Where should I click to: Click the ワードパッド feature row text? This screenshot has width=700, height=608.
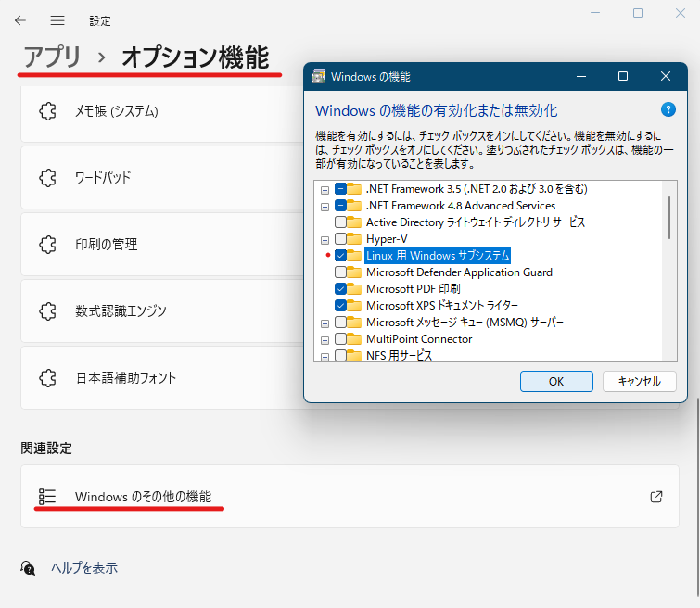(103, 178)
